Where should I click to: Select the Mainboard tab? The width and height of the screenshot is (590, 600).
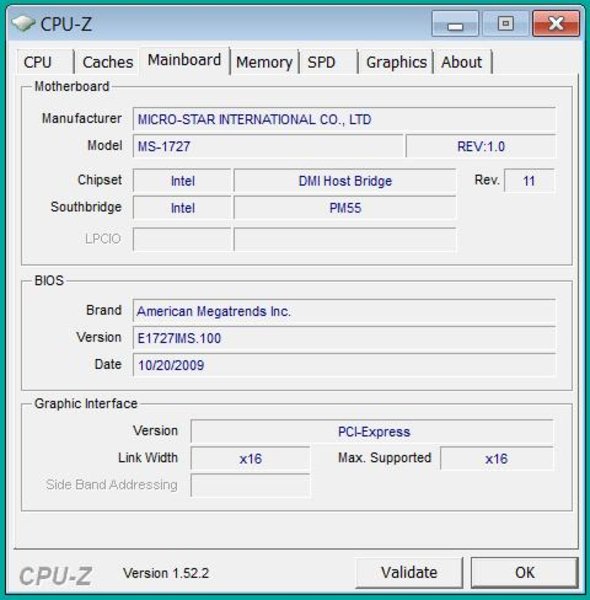coord(184,60)
